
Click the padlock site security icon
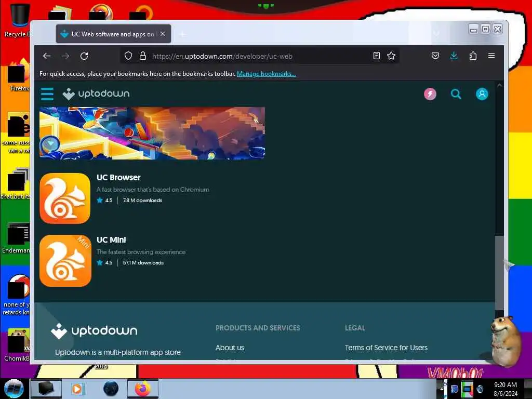(x=143, y=56)
